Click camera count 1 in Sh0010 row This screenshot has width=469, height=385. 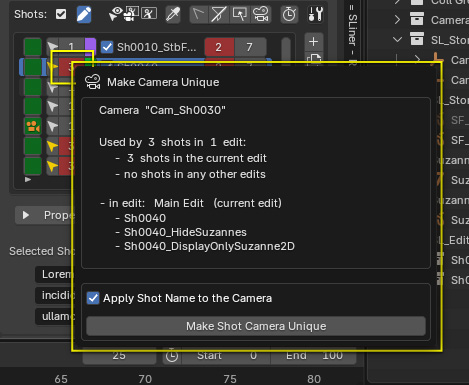coord(71,47)
